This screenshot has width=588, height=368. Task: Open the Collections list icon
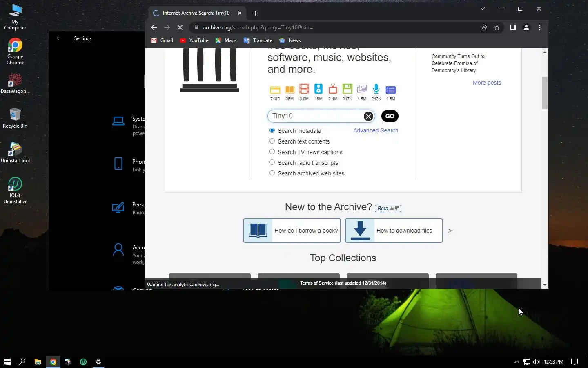click(391, 90)
